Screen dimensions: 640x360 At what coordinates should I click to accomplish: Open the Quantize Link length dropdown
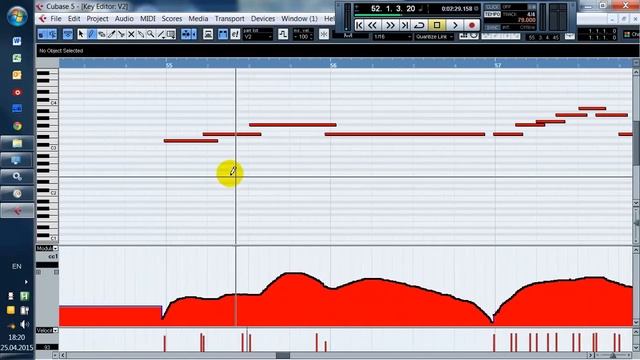pyautogui.click(x=434, y=37)
